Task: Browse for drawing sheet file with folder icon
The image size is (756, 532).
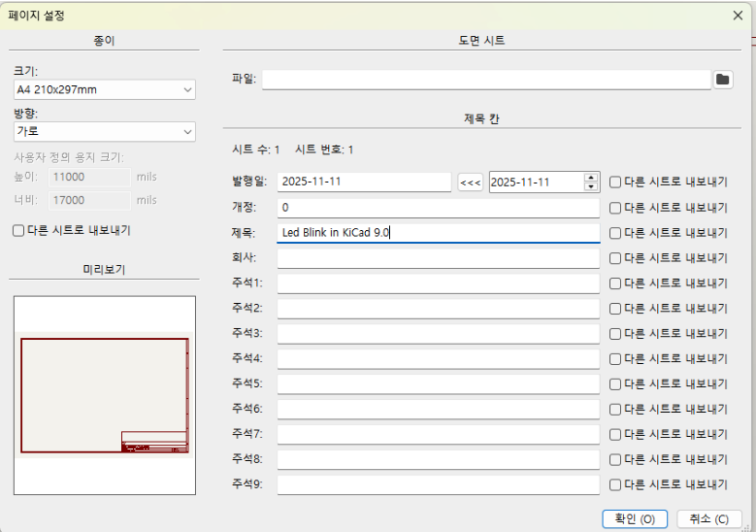Action: pos(722,80)
